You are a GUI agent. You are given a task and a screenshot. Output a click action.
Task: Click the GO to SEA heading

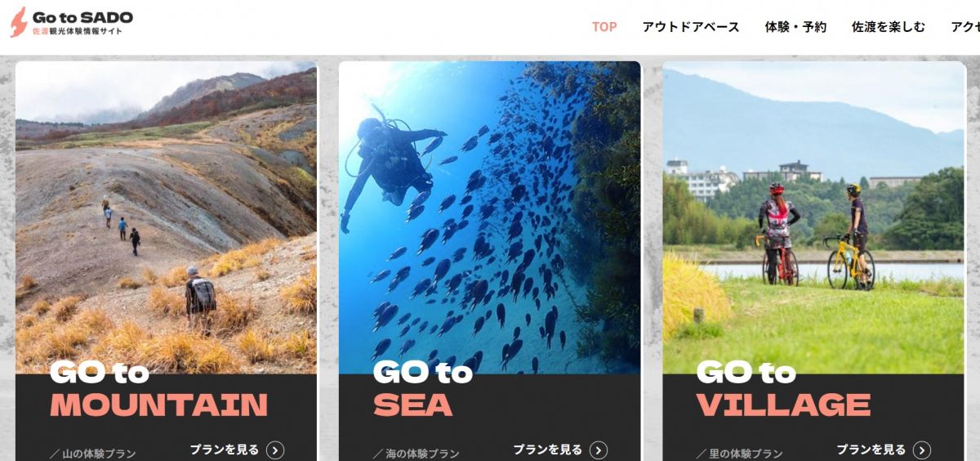pos(423,389)
